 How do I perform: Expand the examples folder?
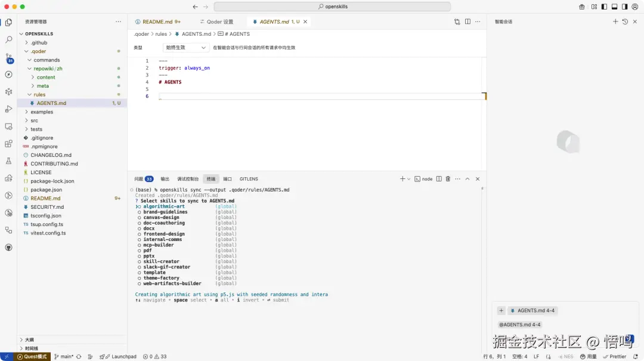click(42, 112)
